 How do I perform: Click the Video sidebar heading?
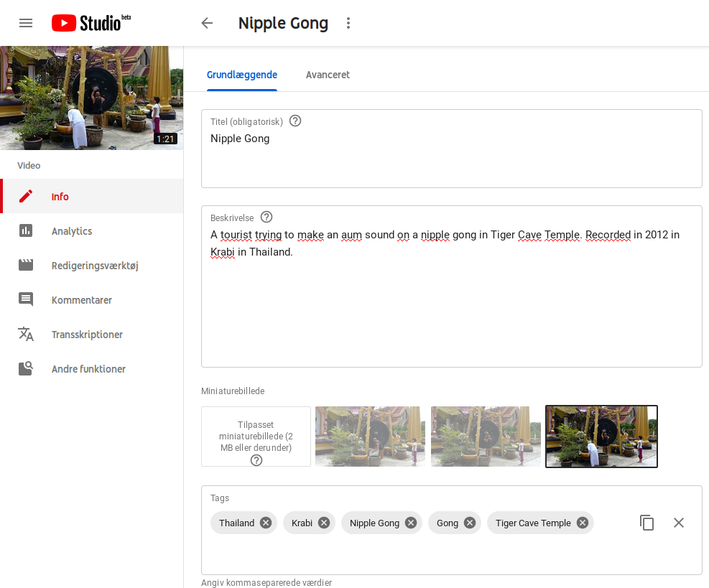[29, 165]
